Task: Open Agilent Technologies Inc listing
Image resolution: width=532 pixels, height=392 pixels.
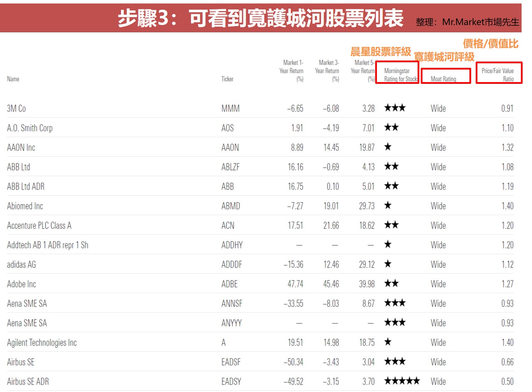Action: tap(42, 343)
